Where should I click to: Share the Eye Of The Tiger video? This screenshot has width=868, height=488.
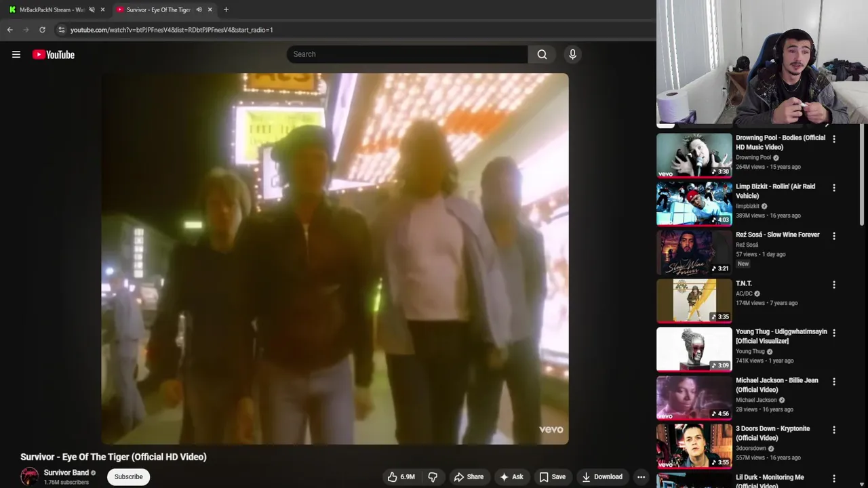tap(469, 477)
